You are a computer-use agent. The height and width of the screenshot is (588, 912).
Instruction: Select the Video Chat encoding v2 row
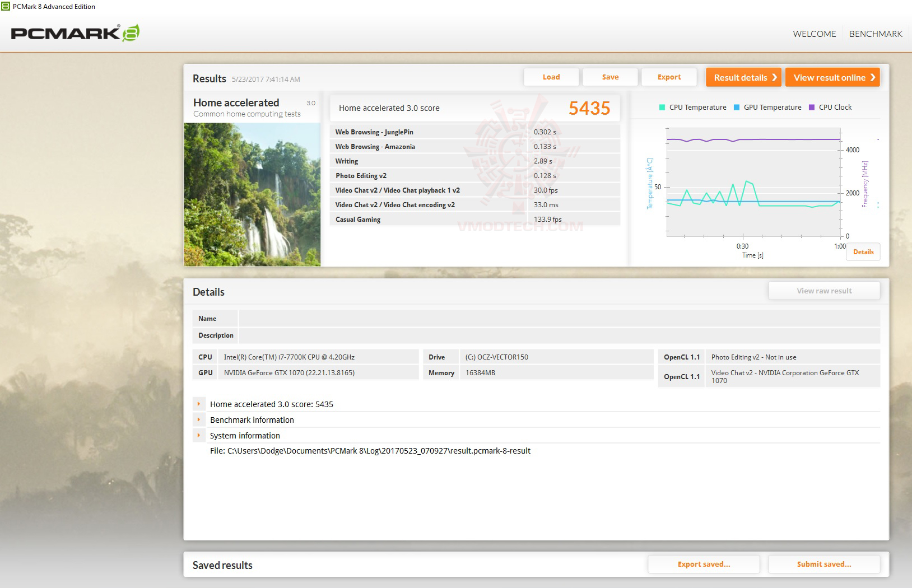pos(475,205)
